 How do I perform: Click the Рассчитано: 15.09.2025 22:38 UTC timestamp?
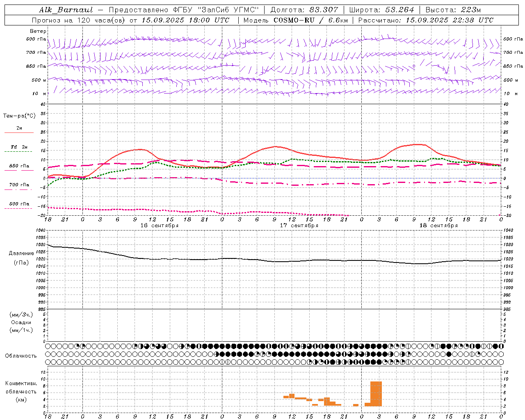(x=426, y=20)
